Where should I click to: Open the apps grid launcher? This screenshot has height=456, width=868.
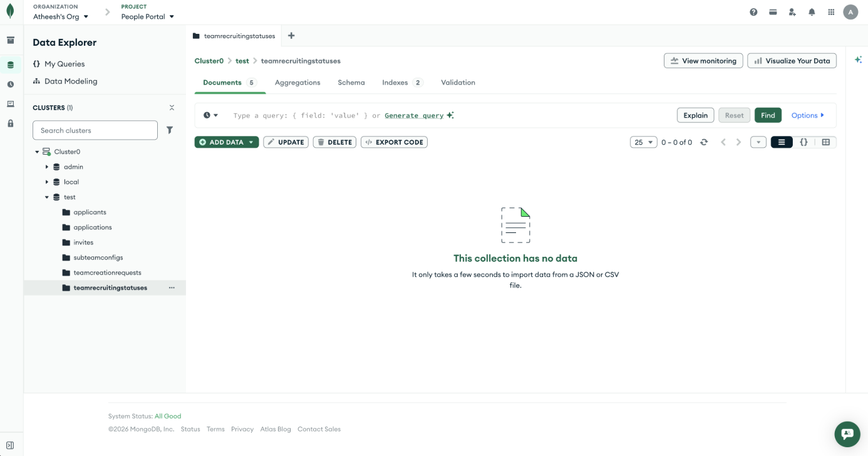pyautogui.click(x=831, y=11)
